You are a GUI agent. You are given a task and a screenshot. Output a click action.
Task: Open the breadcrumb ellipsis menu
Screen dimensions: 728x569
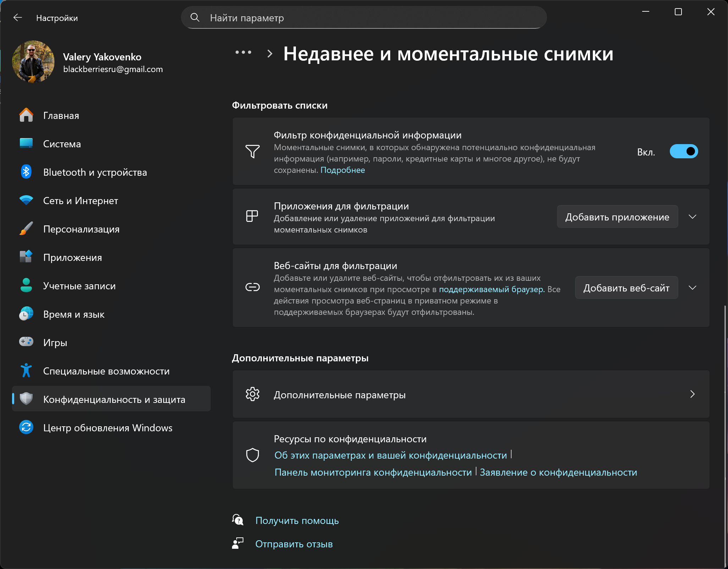point(243,53)
